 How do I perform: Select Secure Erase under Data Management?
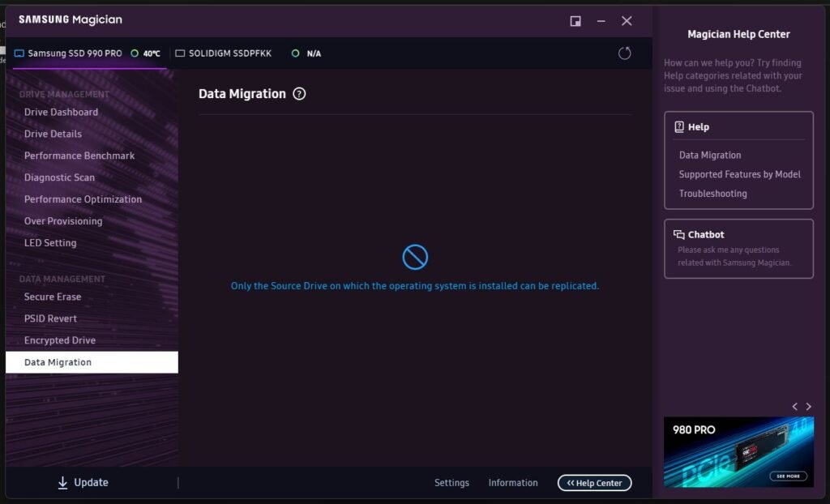click(x=53, y=297)
